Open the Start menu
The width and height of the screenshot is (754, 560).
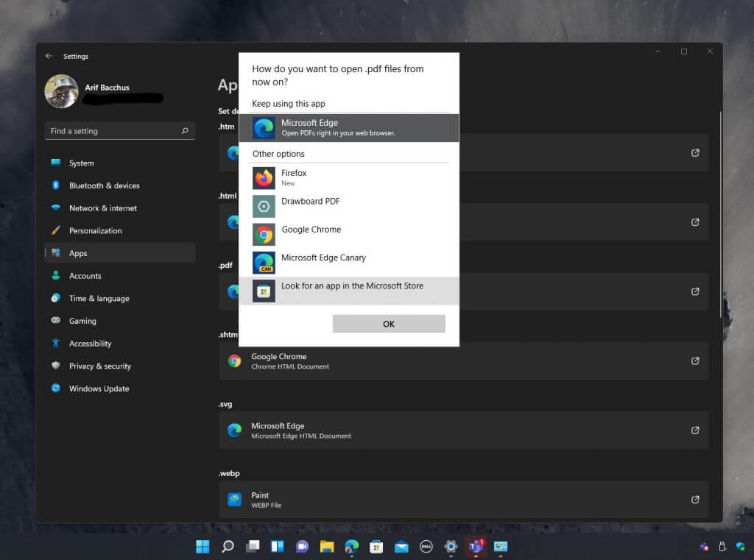click(x=202, y=547)
